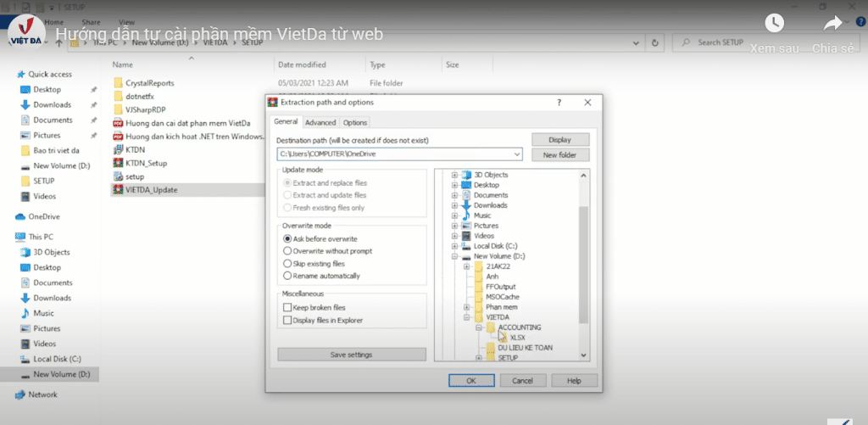868x425 pixels.
Task: Click the VIETDA_Update archive icon
Action: pyautogui.click(x=118, y=190)
